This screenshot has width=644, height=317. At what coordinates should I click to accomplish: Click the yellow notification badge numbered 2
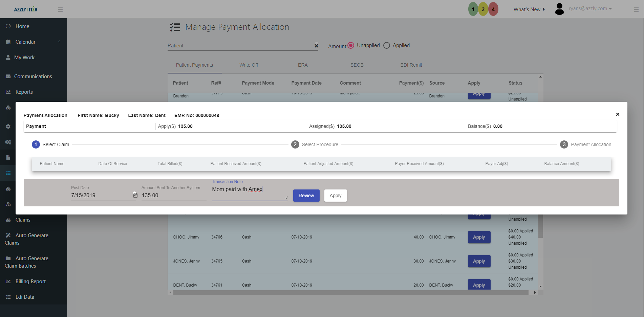click(483, 9)
